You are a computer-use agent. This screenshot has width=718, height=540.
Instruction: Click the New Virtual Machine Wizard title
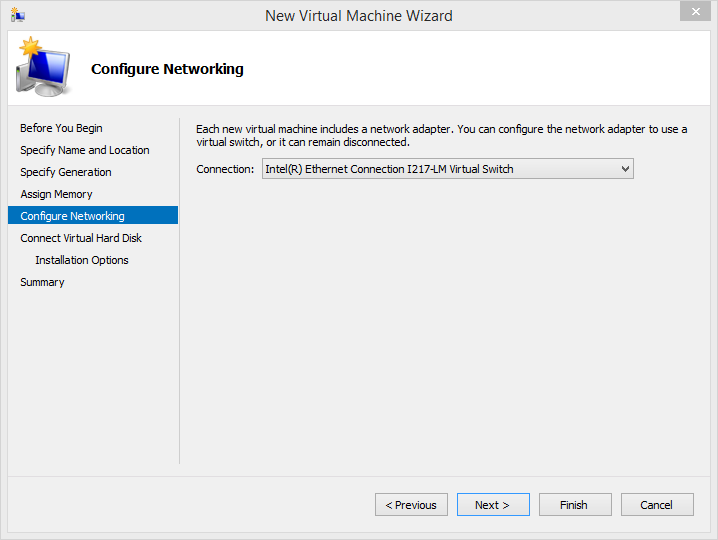359,16
